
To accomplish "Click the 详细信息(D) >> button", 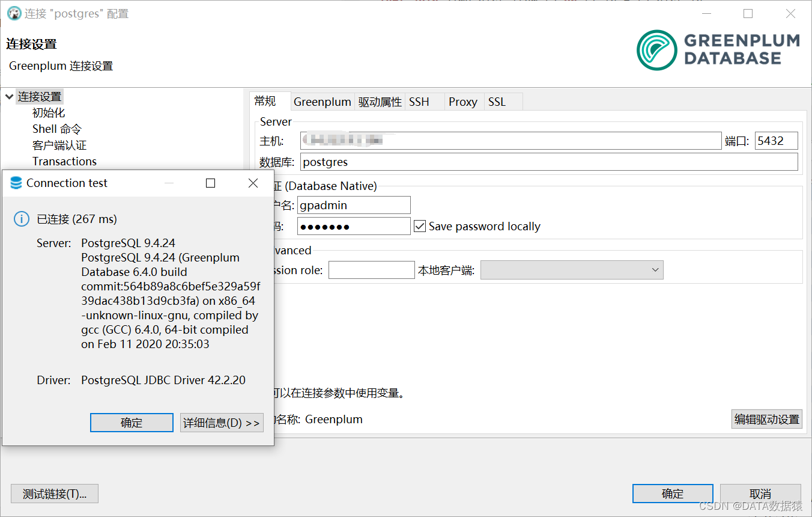I will coord(222,423).
